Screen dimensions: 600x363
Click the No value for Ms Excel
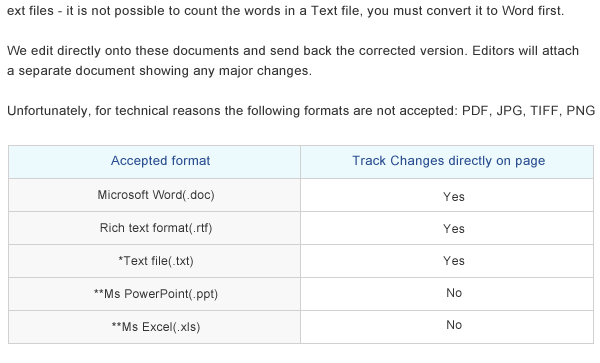point(454,325)
